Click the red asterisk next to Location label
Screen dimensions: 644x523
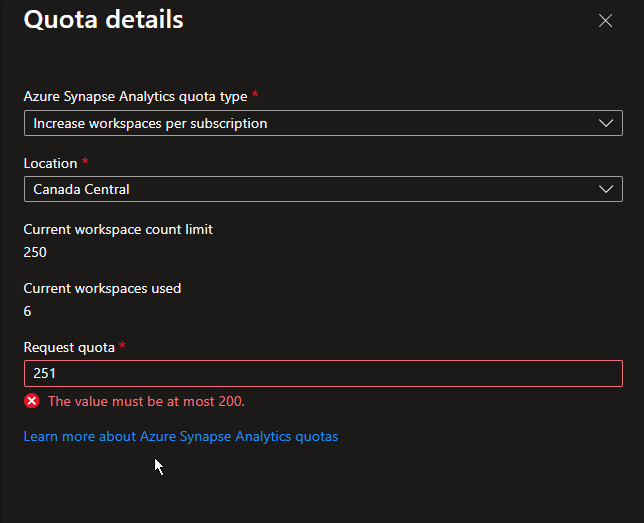click(x=84, y=161)
